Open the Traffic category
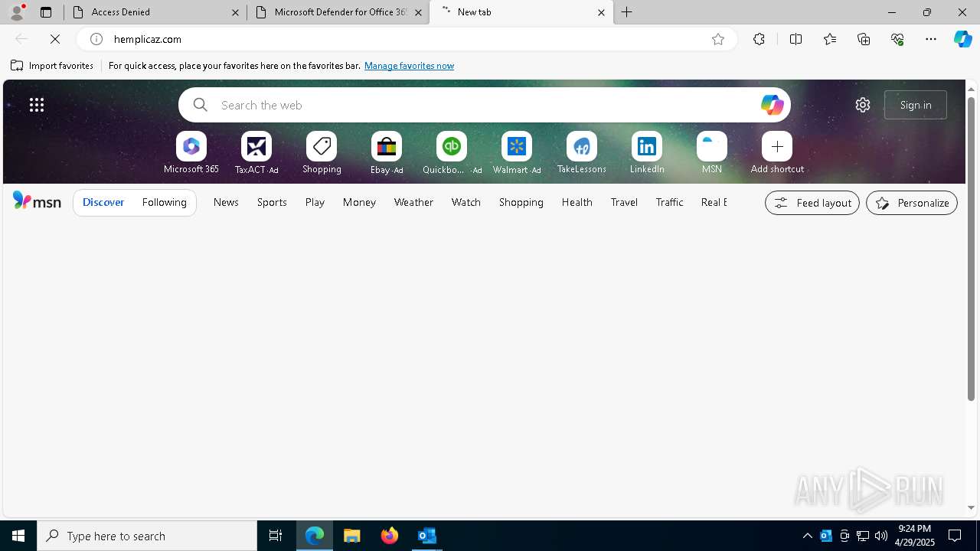The height and width of the screenshot is (551, 980). pos(669,202)
